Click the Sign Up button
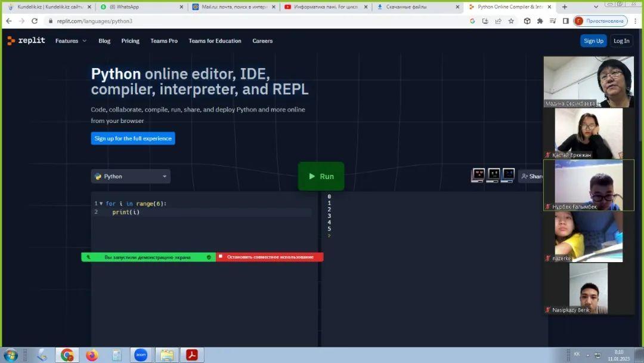The height and width of the screenshot is (363, 644). pos(593,41)
